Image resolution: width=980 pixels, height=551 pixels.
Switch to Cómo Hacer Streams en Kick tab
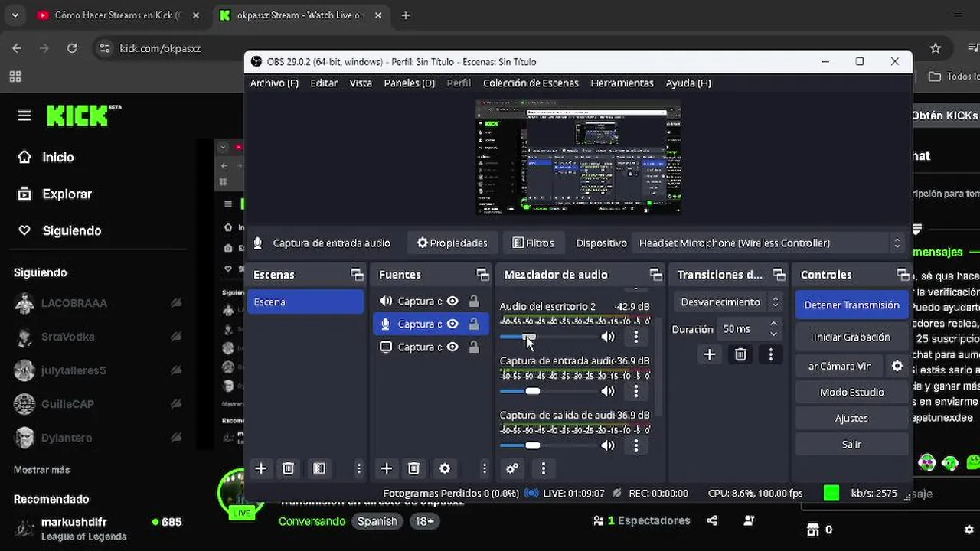[119, 15]
